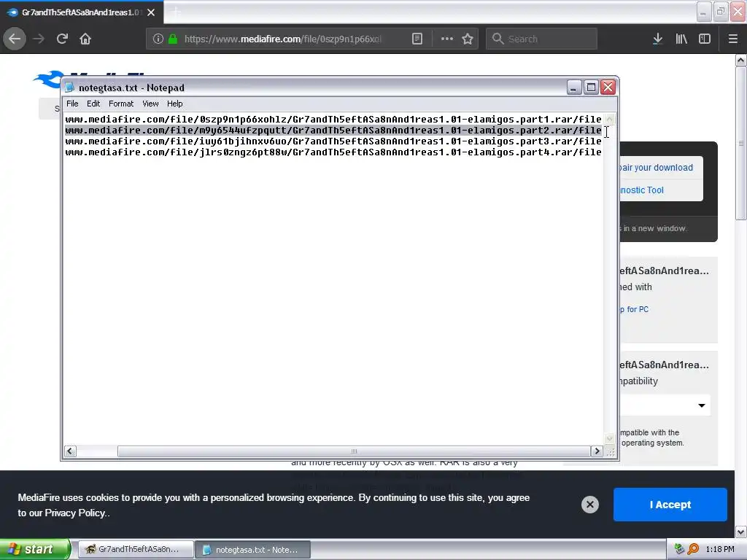Click the green padlock security icon
The image size is (747, 560).
click(173, 39)
